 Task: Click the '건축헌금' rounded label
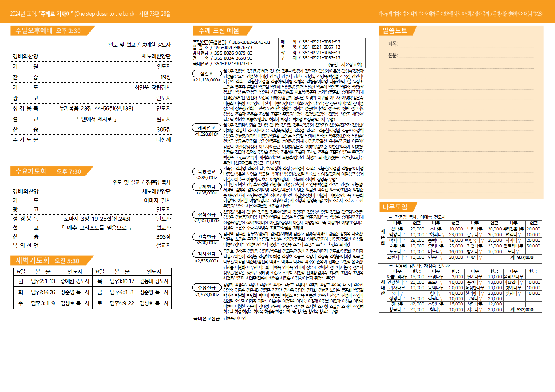pos(206,237)
